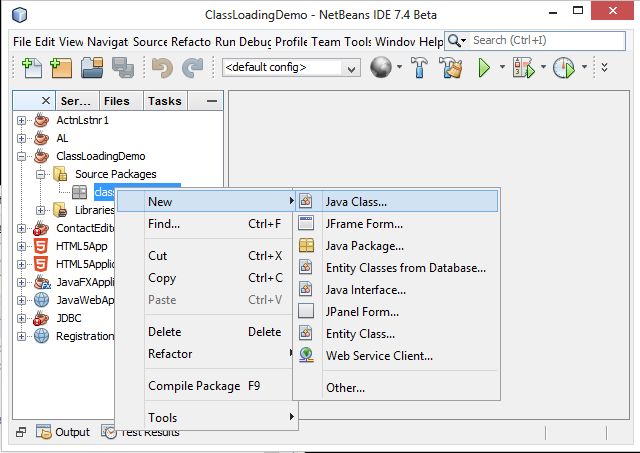
Task: Expand the JDBC project node
Action: [21, 318]
